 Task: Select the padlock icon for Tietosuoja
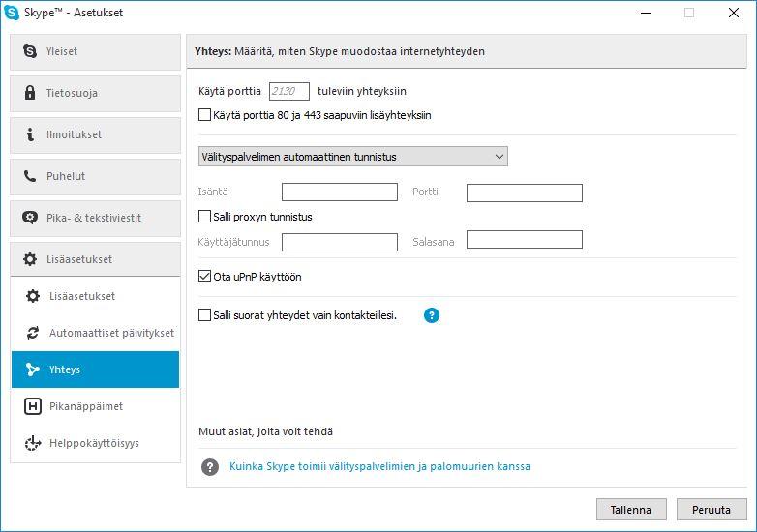pyautogui.click(x=30, y=93)
